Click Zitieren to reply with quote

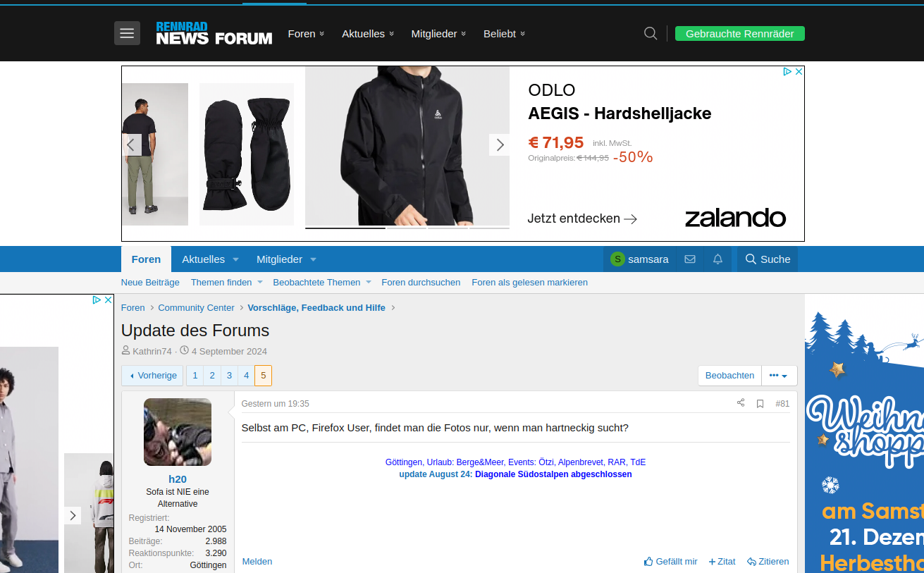pyautogui.click(x=768, y=562)
